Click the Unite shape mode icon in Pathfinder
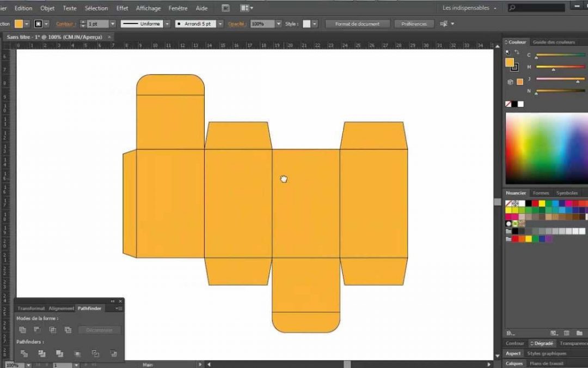Screen dimensions: 588x368 (x=22, y=330)
